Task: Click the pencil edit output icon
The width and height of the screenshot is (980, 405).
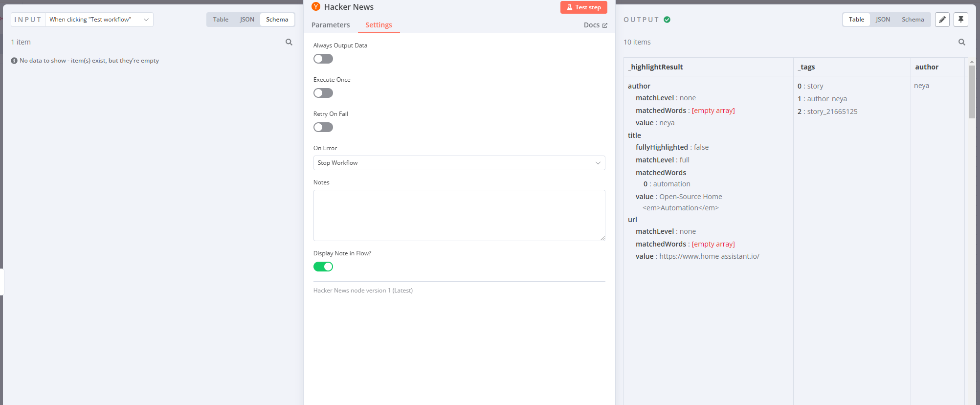Action: pos(942,20)
